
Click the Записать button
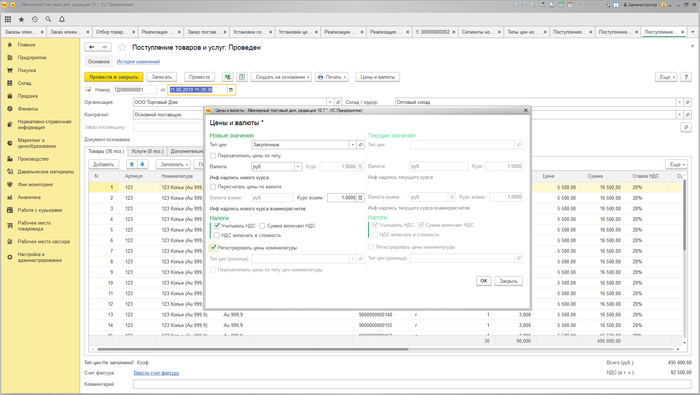(162, 77)
